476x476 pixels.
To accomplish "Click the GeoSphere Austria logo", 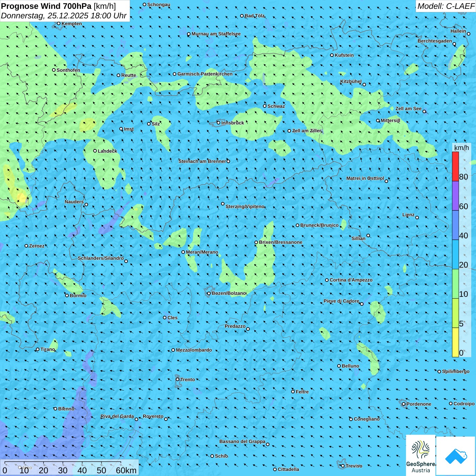I will tap(421, 455).
